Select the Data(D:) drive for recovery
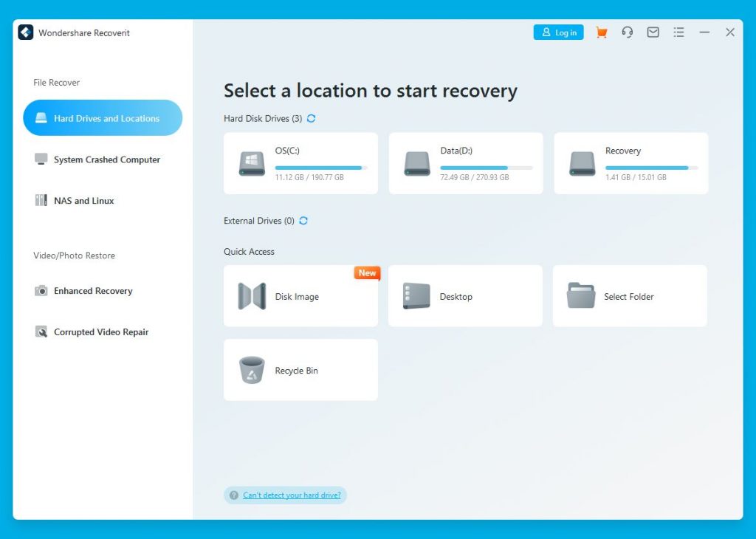The width and height of the screenshot is (756, 539). 465,162
